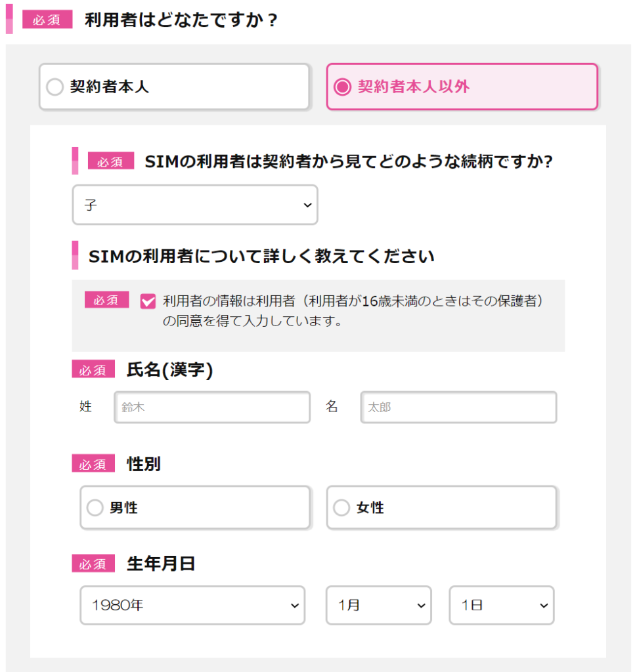Select the 契約者本人以外 radio option

(462, 87)
